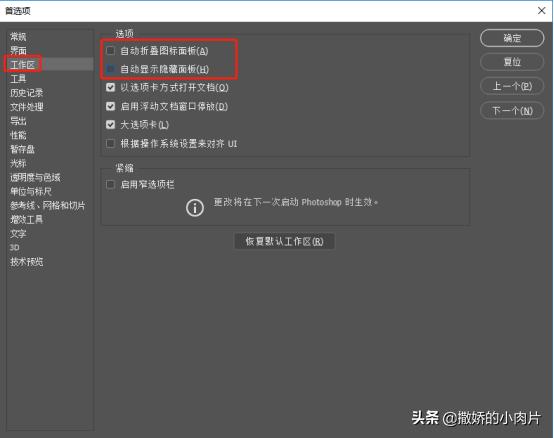554x438 pixels.
Task: Enable 自动显示隐藏面板(H) checkbox
Action: click(111, 69)
